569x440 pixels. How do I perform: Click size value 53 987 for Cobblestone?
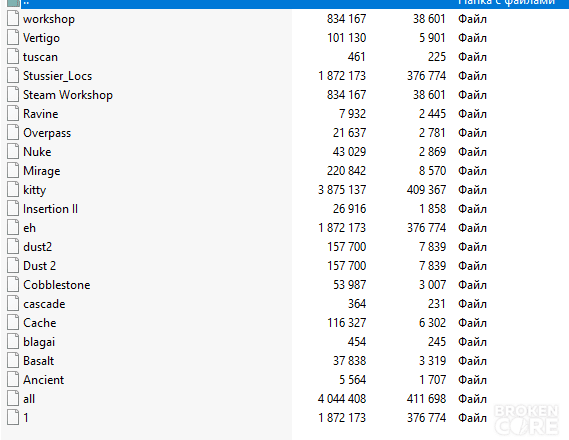click(349, 285)
